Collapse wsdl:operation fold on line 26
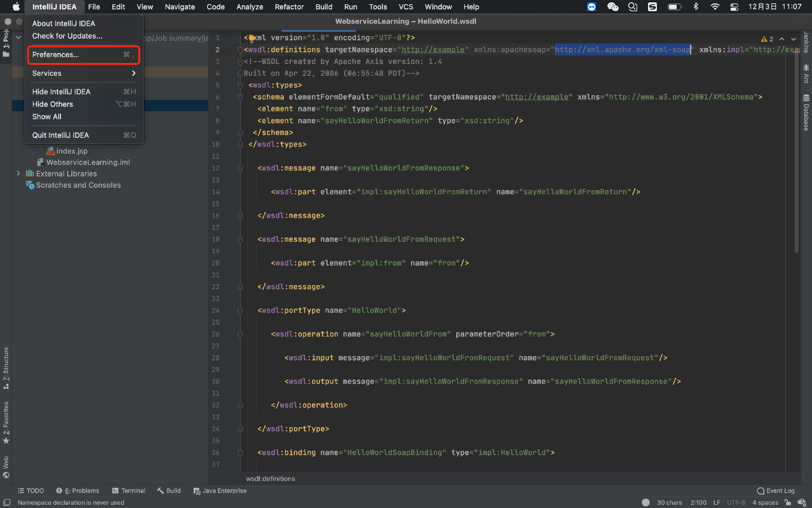Image resolution: width=812 pixels, height=508 pixels. pyautogui.click(x=240, y=334)
